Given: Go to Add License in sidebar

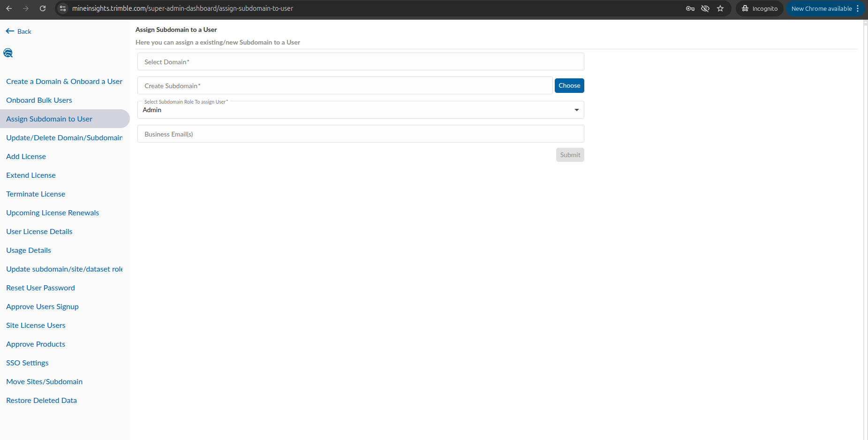Looking at the screenshot, I should point(26,157).
